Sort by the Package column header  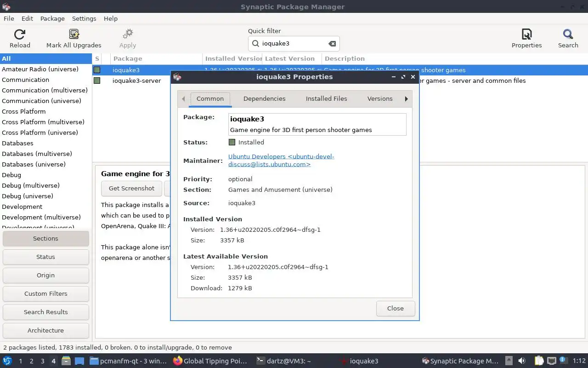pos(156,58)
